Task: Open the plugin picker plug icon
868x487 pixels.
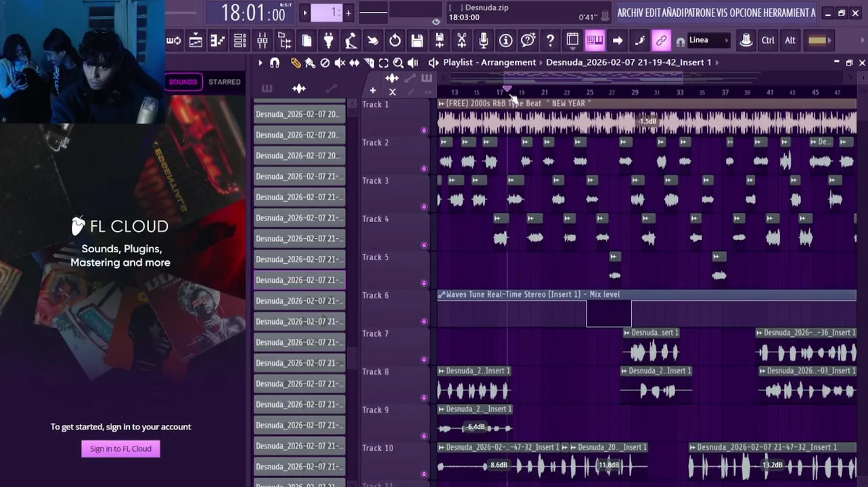Action: pyautogui.click(x=329, y=41)
